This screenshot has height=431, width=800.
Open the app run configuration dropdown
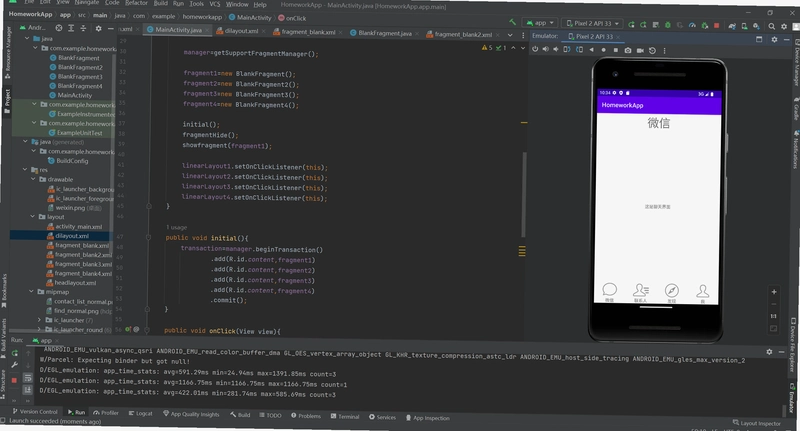(x=540, y=23)
